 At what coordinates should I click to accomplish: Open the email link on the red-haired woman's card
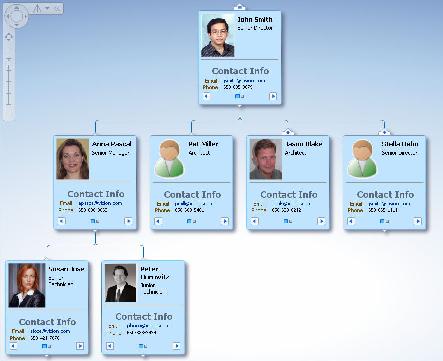pos(50,331)
